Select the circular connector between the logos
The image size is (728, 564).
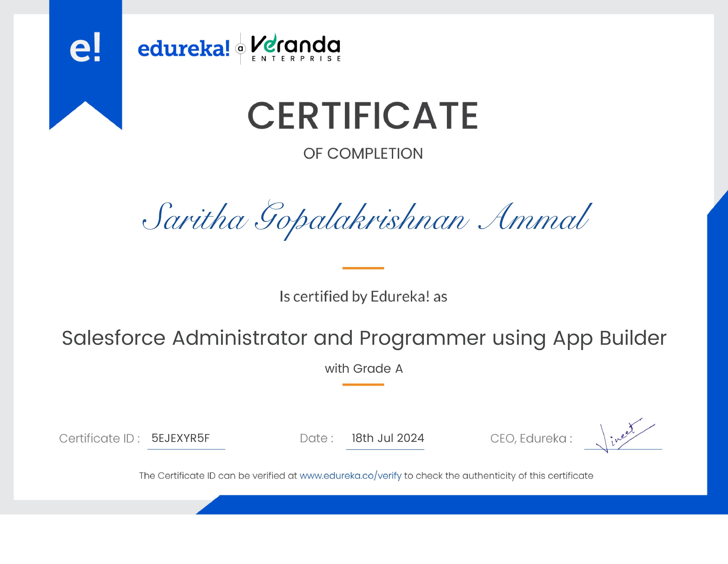tap(241, 48)
